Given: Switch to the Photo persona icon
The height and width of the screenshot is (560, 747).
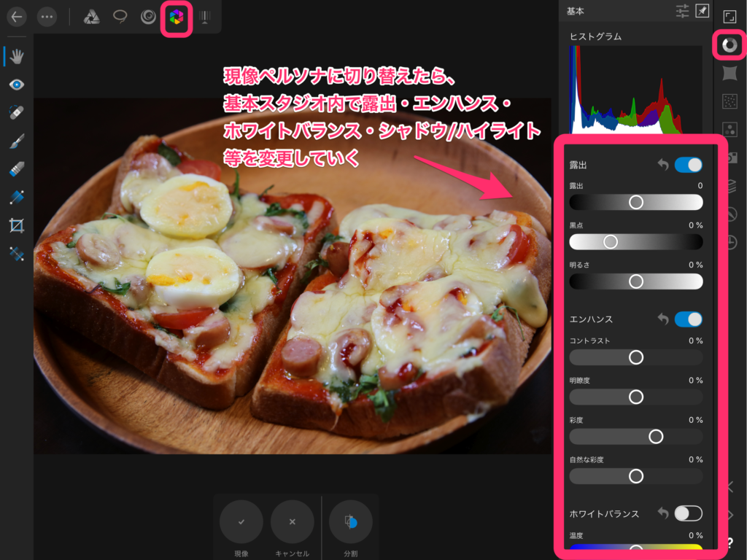Looking at the screenshot, I should 91,17.
